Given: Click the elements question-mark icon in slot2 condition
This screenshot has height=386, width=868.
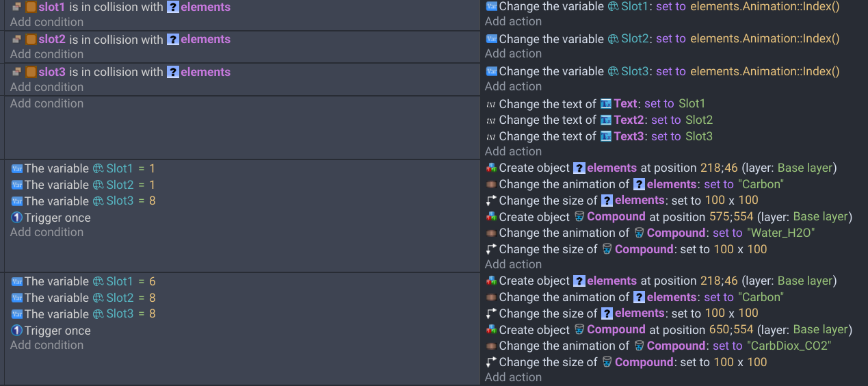Looking at the screenshot, I should pos(173,40).
